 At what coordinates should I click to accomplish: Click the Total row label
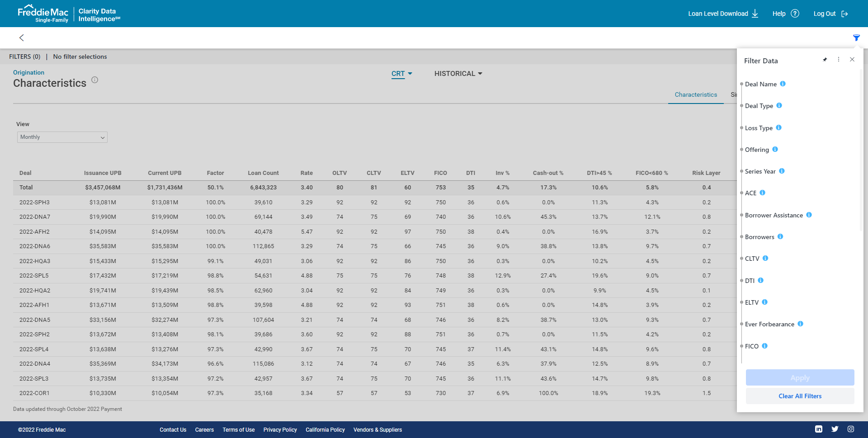pyautogui.click(x=26, y=188)
